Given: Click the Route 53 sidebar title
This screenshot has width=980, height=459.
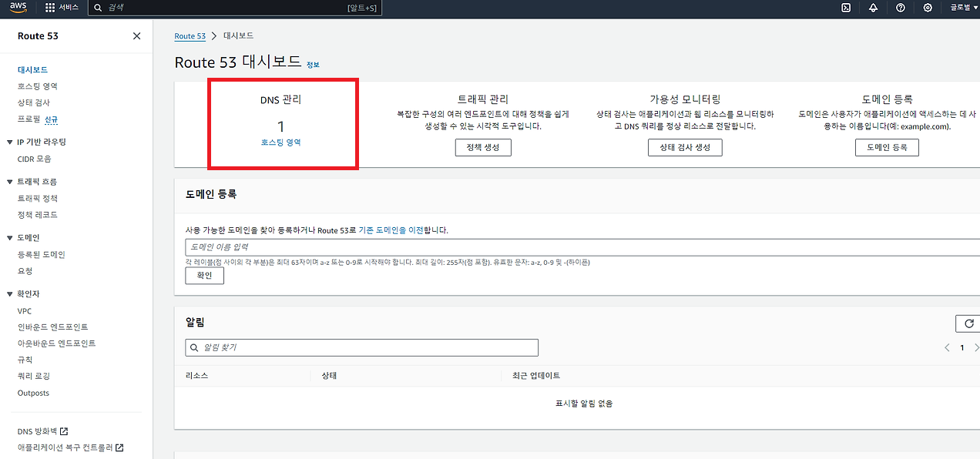Looking at the screenshot, I should (38, 36).
